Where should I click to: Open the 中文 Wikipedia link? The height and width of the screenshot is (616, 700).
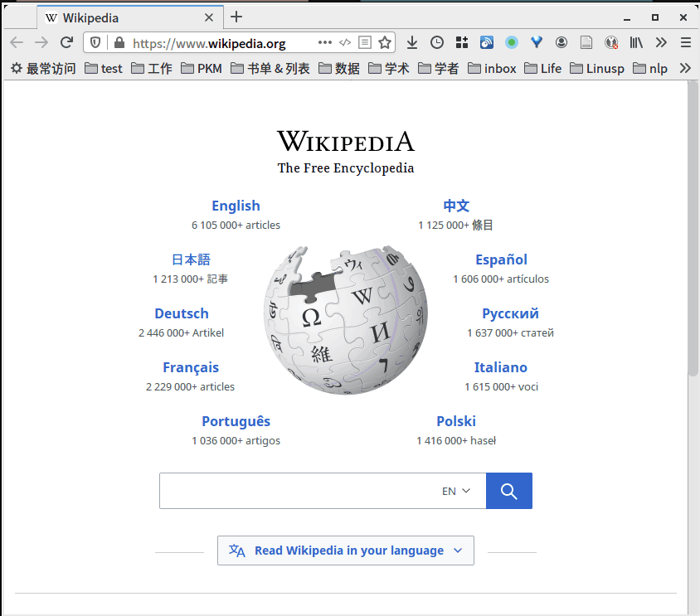coord(456,206)
